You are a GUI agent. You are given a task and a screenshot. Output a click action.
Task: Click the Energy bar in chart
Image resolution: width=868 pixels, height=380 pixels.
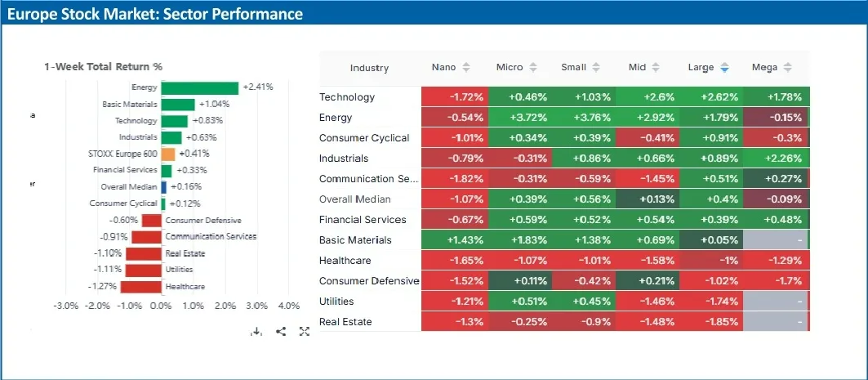click(199, 87)
